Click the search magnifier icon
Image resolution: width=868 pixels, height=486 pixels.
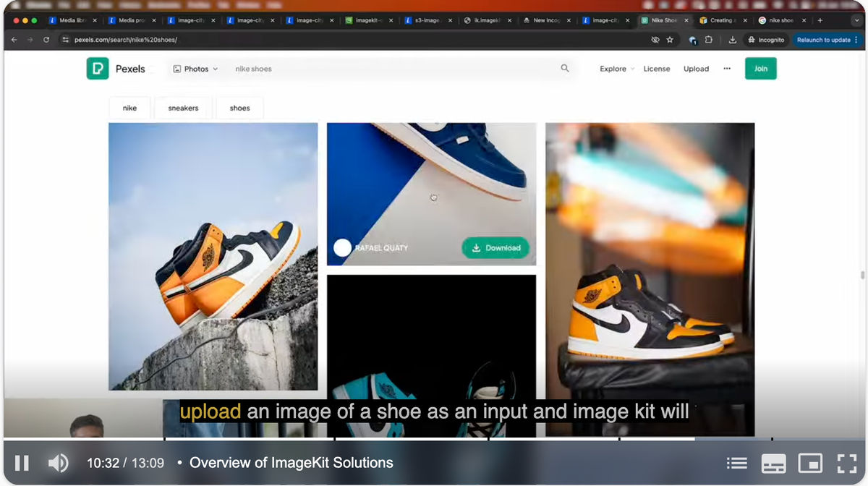point(565,69)
